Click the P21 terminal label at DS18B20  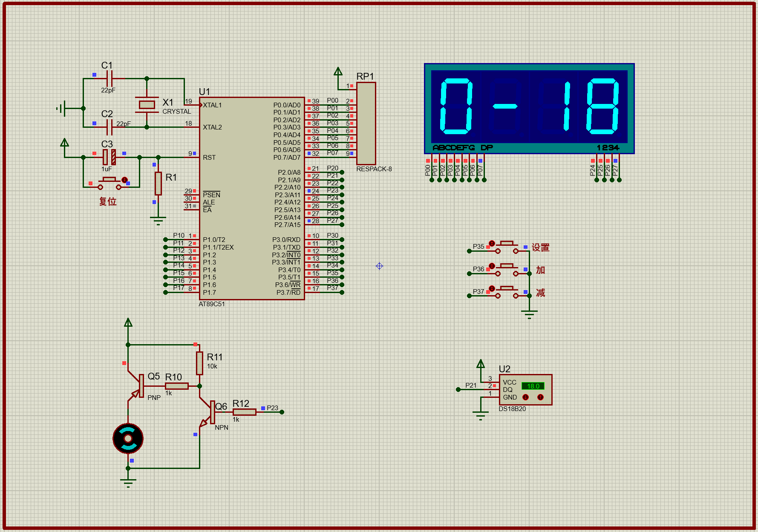pyautogui.click(x=471, y=385)
